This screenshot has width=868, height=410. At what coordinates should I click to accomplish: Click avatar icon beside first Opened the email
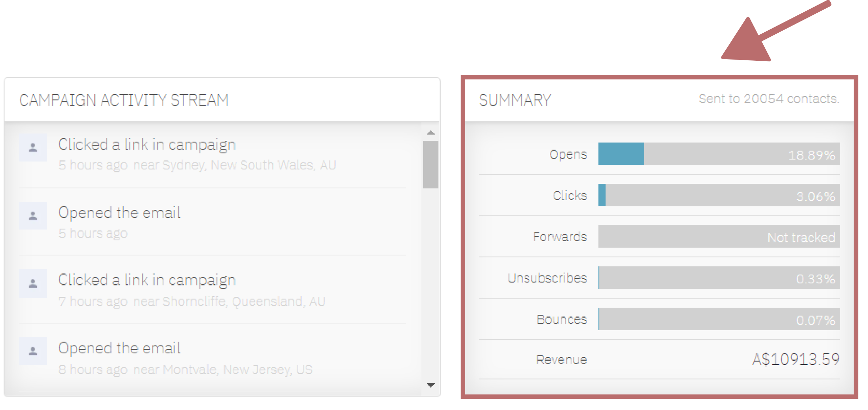33,216
